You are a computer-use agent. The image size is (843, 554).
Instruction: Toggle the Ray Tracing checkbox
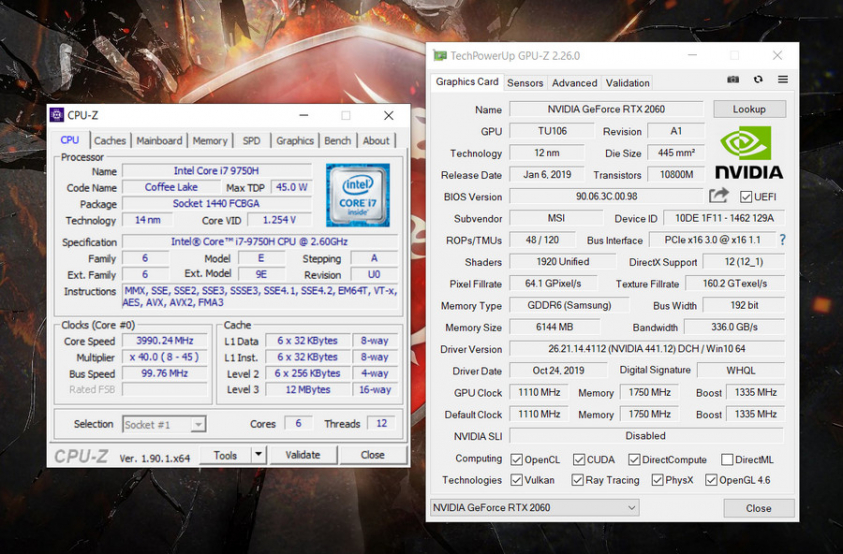pyautogui.click(x=578, y=481)
